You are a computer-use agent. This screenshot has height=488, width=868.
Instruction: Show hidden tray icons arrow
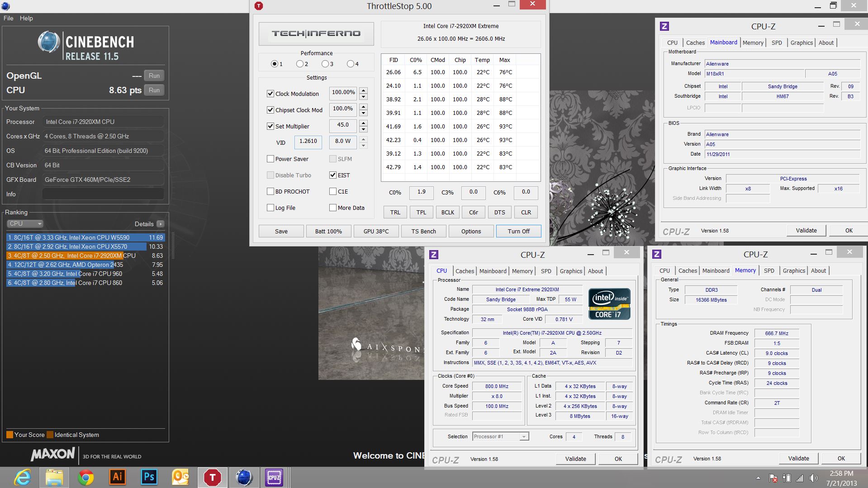pos(758,478)
